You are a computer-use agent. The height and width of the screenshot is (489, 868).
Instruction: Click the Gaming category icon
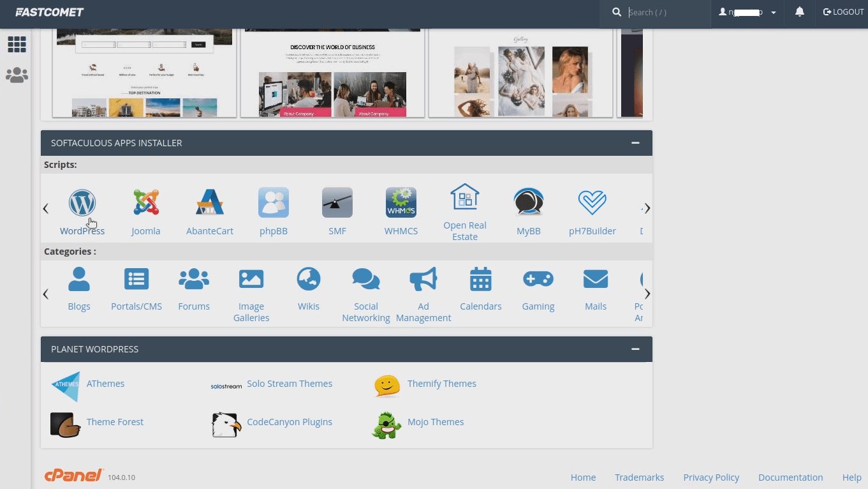[538, 280]
